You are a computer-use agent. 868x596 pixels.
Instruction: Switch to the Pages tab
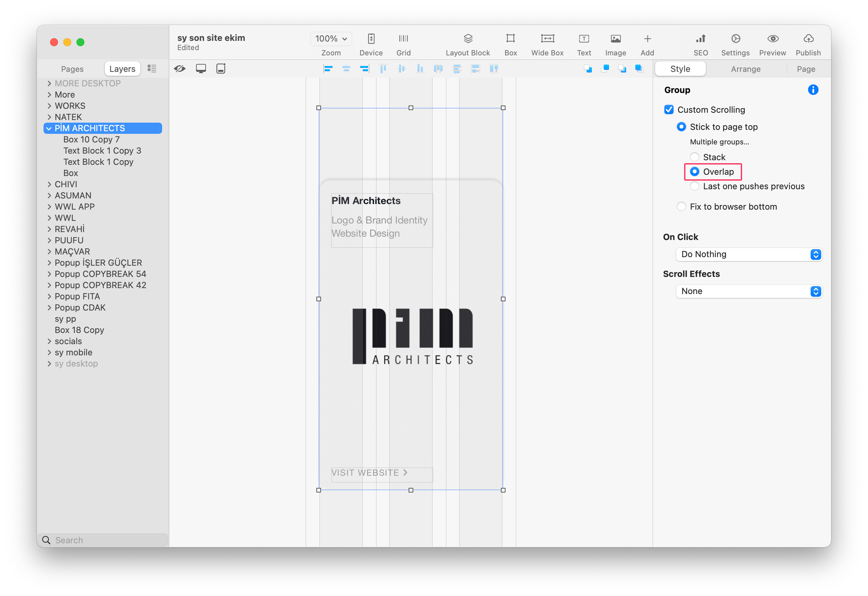pyautogui.click(x=72, y=69)
